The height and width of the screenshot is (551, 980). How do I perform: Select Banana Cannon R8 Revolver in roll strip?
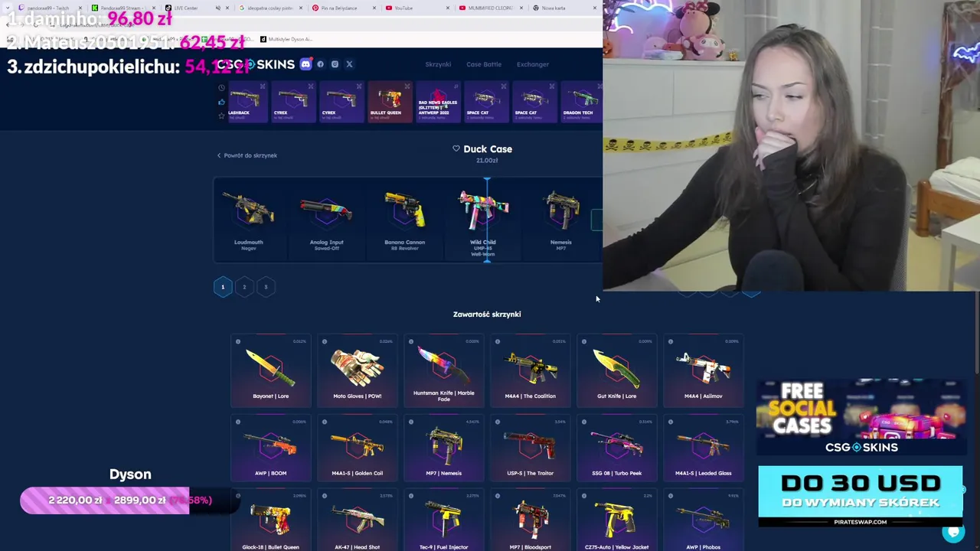point(404,220)
